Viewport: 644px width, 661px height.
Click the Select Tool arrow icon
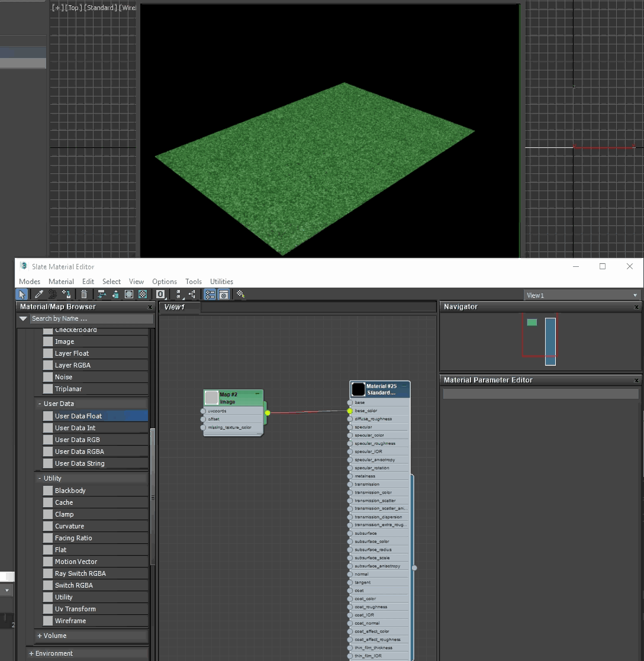pos(22,294)
